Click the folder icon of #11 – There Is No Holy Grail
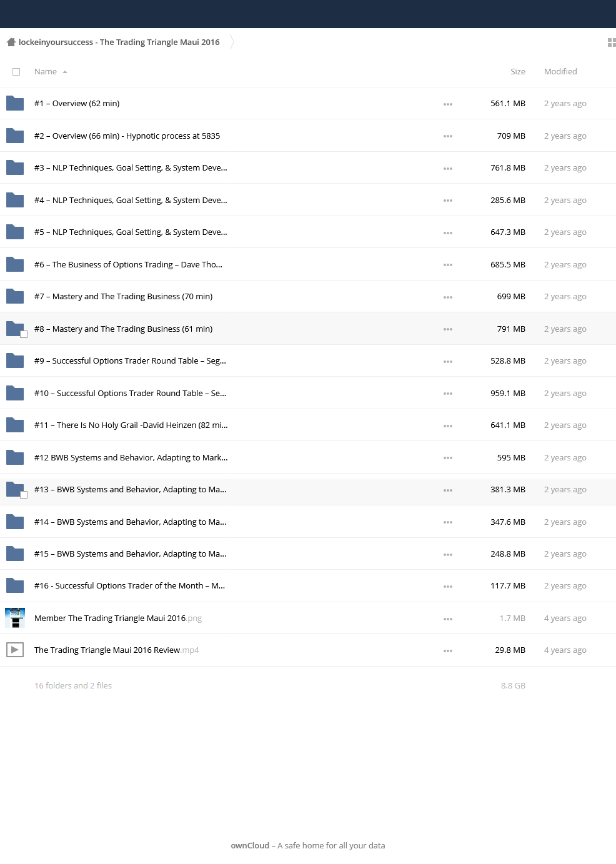The height and width of the screenshot is (864, 616). (15, 425)
